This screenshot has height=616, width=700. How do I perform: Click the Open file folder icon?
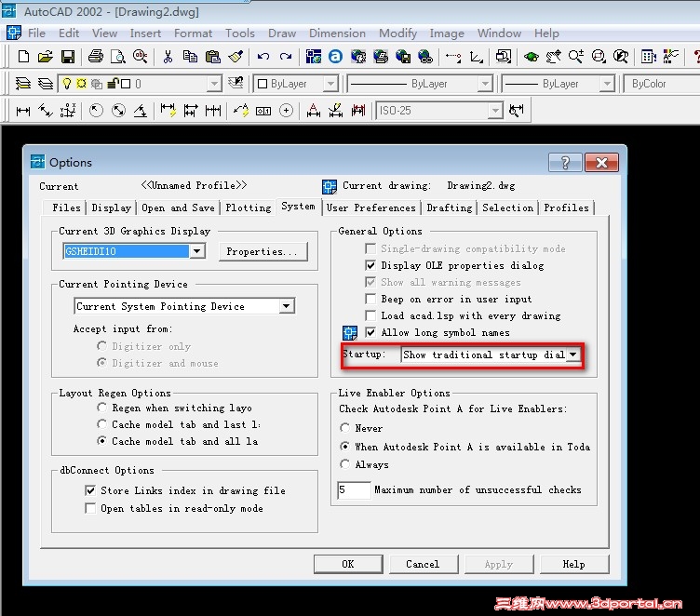coord(45,57)
